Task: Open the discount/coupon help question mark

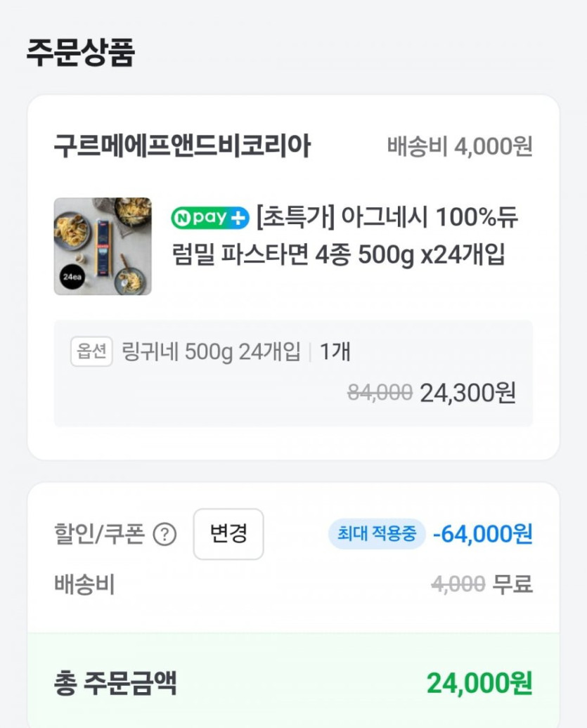Action: (165, 535)
